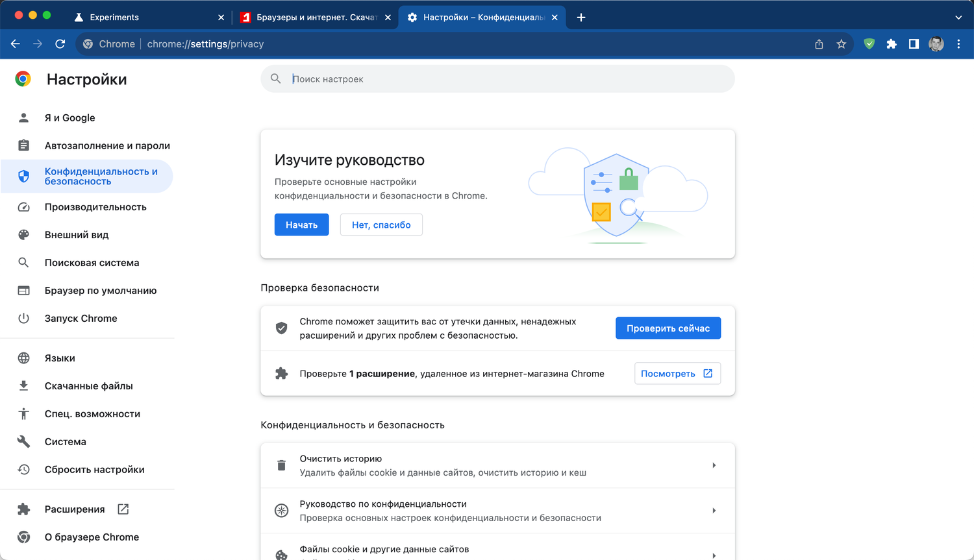
Task: Reload the current page
Action: [60, 44]
